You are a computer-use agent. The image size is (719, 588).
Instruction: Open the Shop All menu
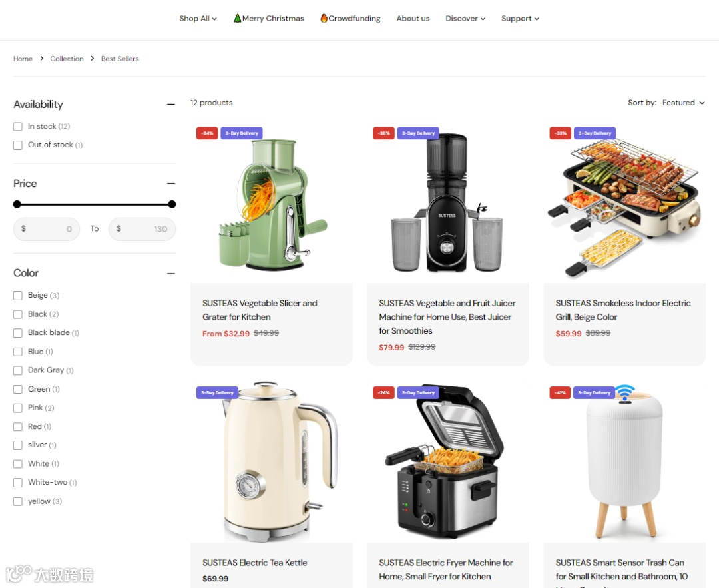[198, 19]
